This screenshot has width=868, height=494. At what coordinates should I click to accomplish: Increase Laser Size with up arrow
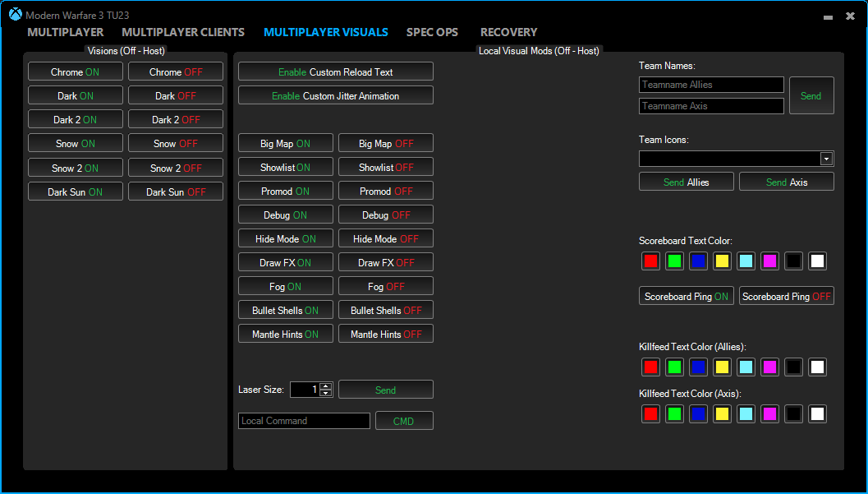point(326,386)
